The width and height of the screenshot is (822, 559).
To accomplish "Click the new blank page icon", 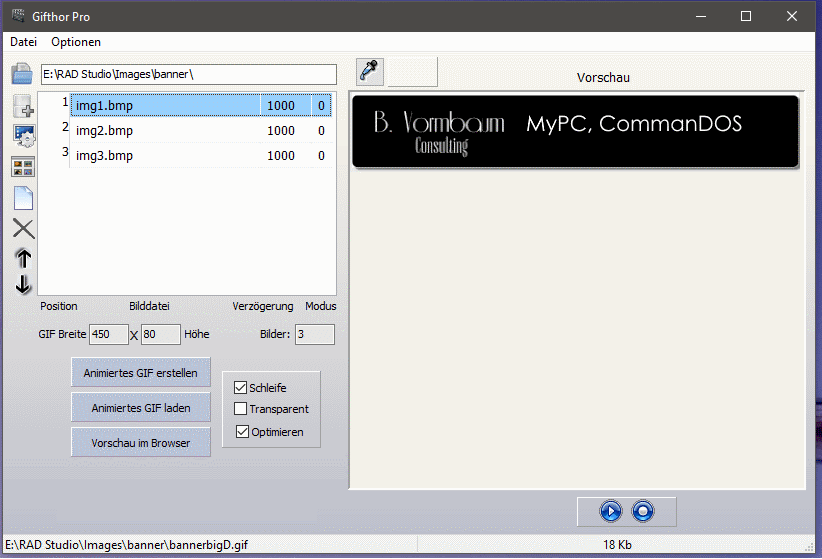I will point(23,198).
